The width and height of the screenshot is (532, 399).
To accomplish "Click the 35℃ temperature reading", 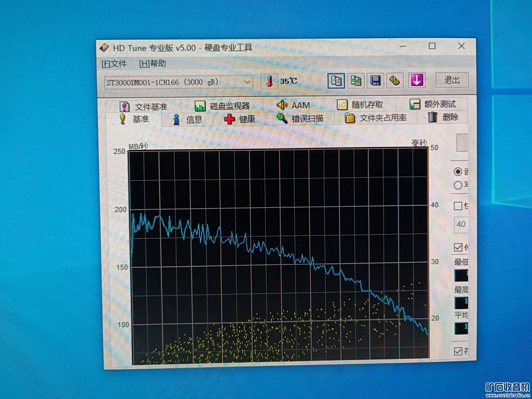I will 289,81.
